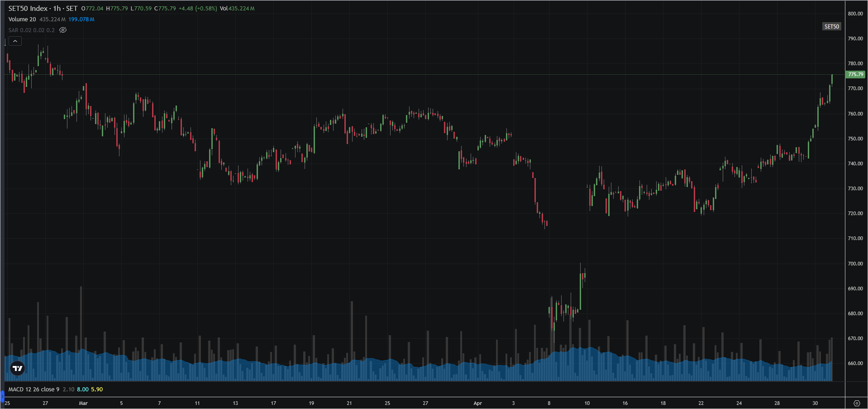This screenshot has height=409, width=868.
Task: Click the 730.00 price scale label
Action: tap(855, 188)
